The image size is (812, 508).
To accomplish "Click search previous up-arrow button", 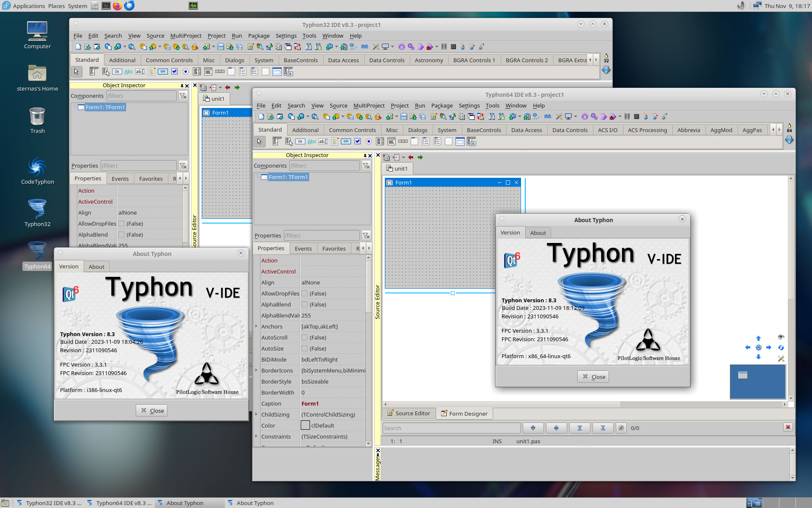I will (557, 428).
